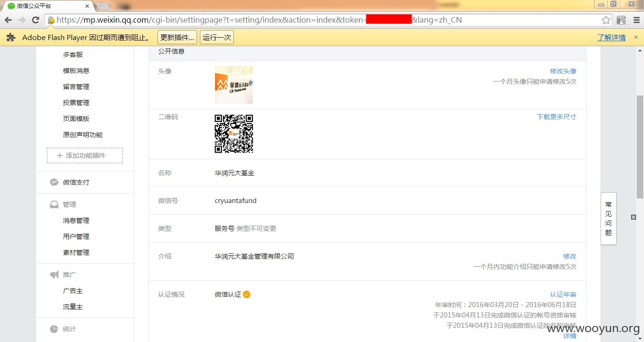Click the 服务号 account type text
Screen dimensions: 644x342
pyautogui.click(x=224, y=228)
